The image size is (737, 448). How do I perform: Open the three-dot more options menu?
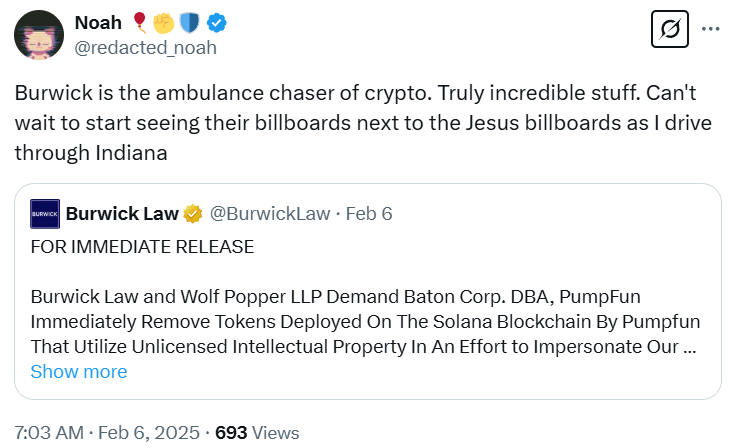[x=711, y=29]
